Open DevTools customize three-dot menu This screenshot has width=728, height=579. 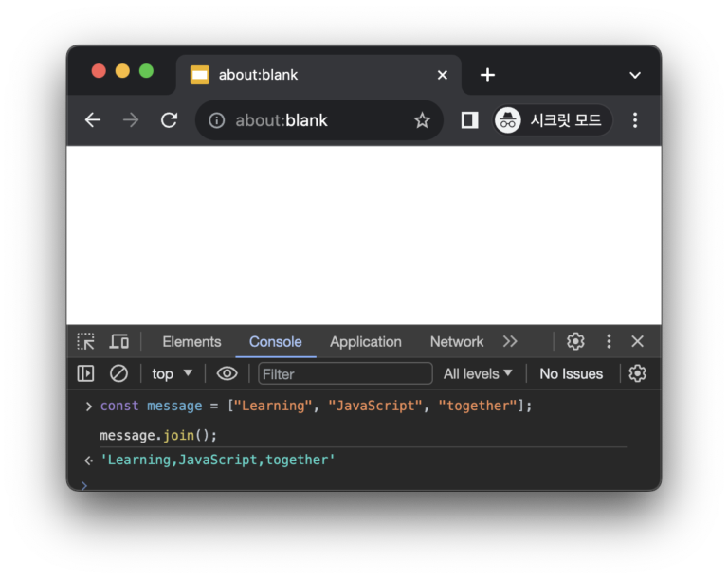pos(609,342)
